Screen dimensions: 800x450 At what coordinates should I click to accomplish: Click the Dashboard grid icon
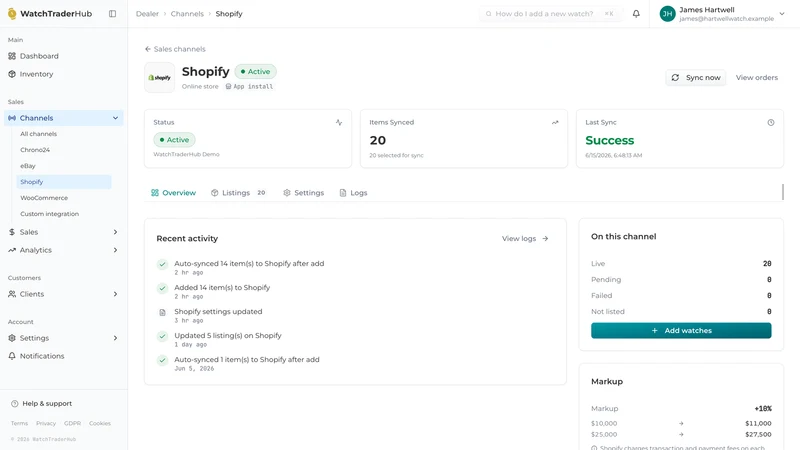point(12,56)
